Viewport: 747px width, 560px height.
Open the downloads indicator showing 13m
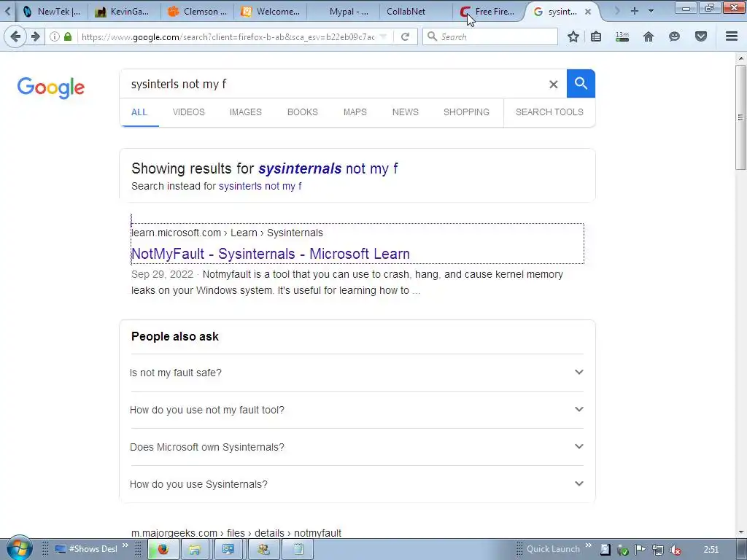(622, 36)
